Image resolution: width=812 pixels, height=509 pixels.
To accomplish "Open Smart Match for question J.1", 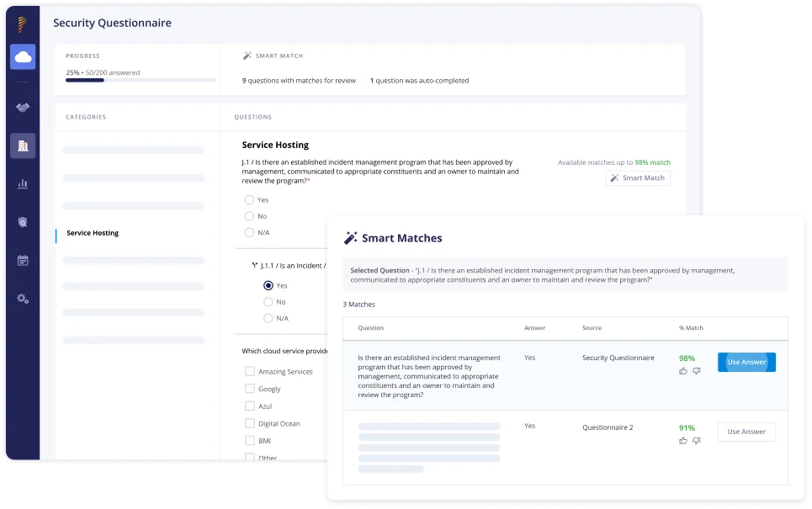I will tap(638, 178).
